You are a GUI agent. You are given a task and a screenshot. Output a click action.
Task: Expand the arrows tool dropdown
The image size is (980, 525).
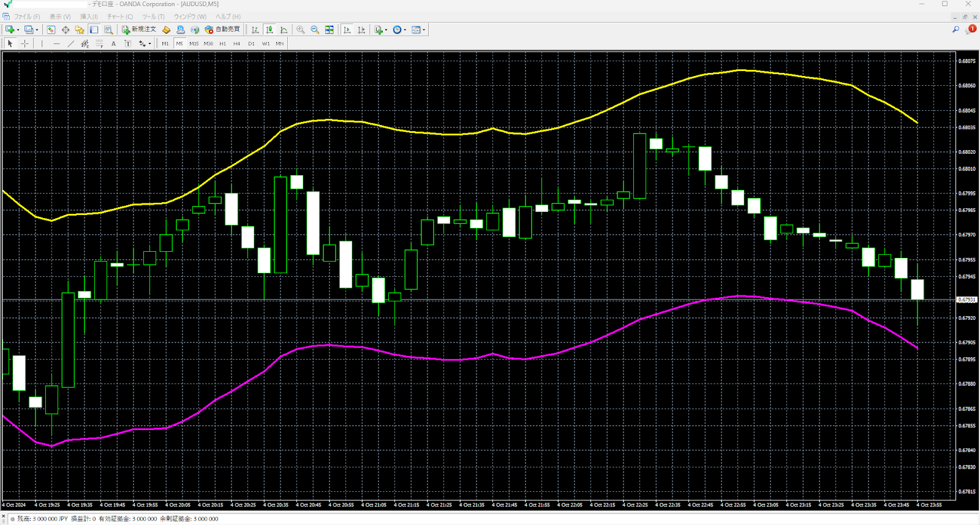coord(149,43)
